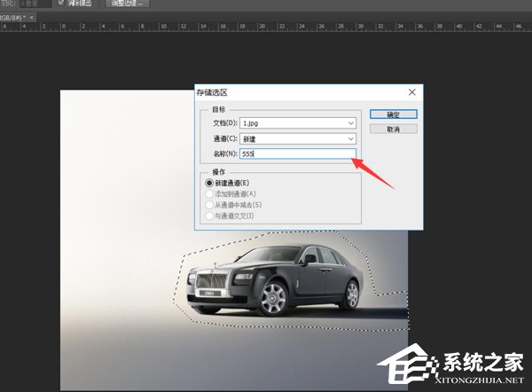Toggle the 消除锯齿 checkbox in options bar
Image resolution: width=532 pixels, height=392 pixels.
click(x=60, y=3)
